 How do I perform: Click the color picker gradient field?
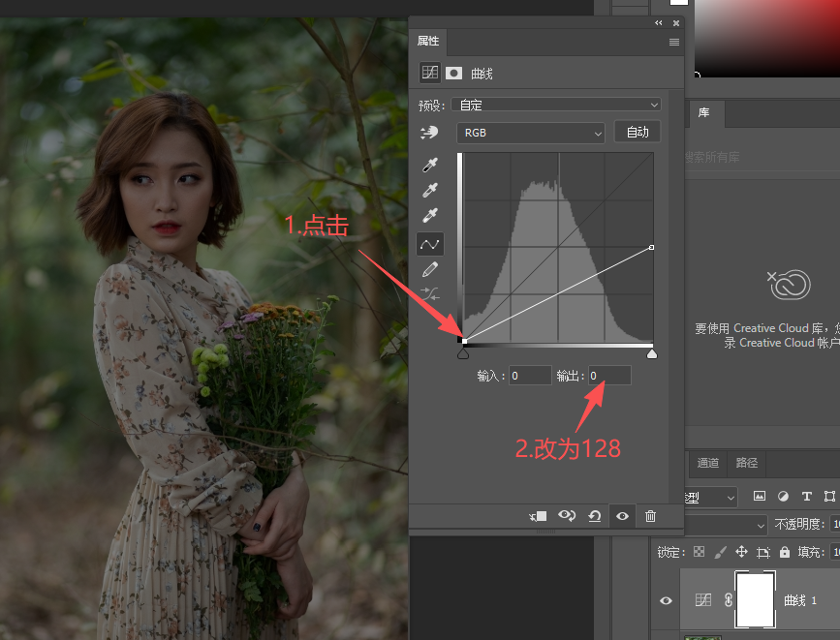(767, 39)
